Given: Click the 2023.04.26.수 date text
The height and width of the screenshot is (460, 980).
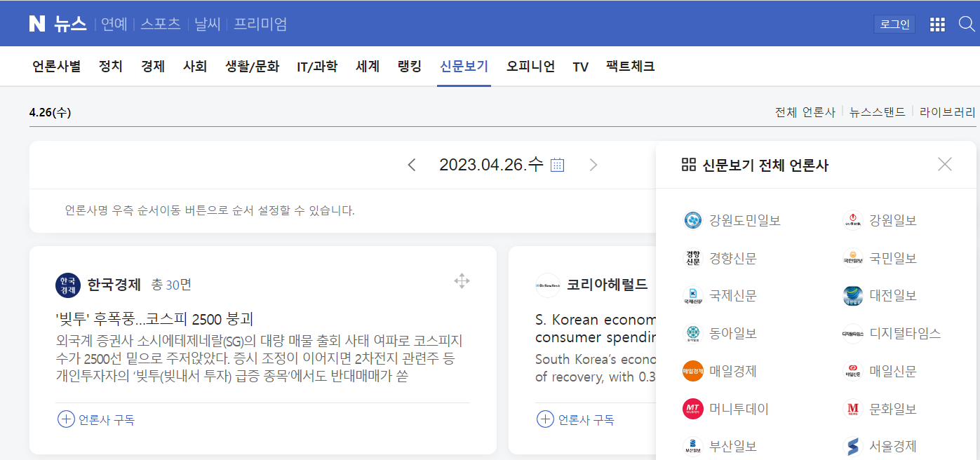Looking at the screenshot, I should tap(491, 165).
